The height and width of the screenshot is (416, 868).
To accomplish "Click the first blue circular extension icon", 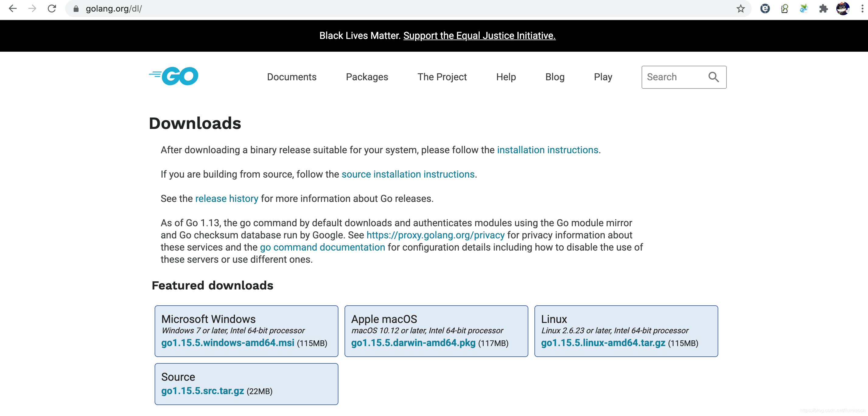I will [x=765, y=9].
